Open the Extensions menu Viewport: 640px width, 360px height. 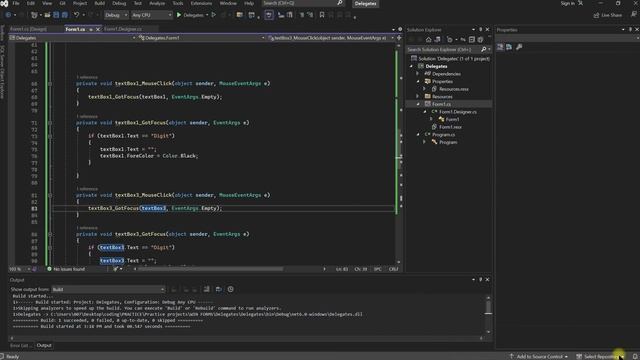pyautogui.click(x=201, y=3)
